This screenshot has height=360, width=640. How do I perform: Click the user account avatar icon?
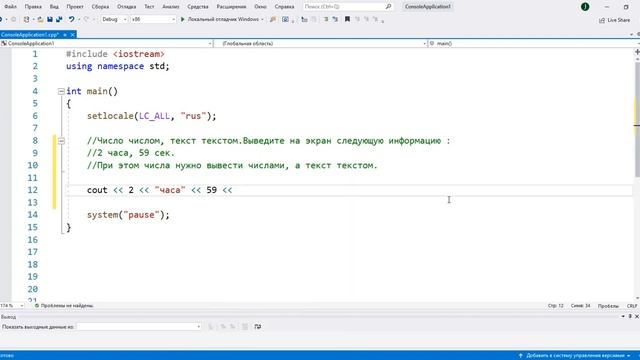tap(585, 7)
